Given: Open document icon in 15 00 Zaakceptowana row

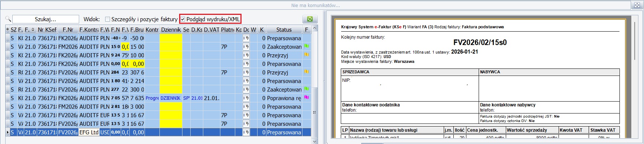Looking at the screenshot, I should pyautogui.click(x=246, y=47).
